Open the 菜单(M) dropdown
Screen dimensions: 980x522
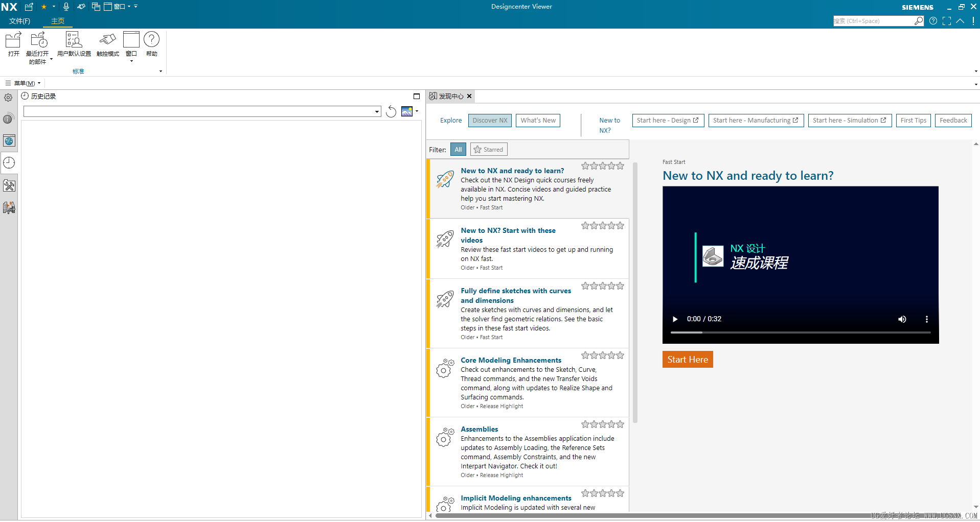point(23,83)
